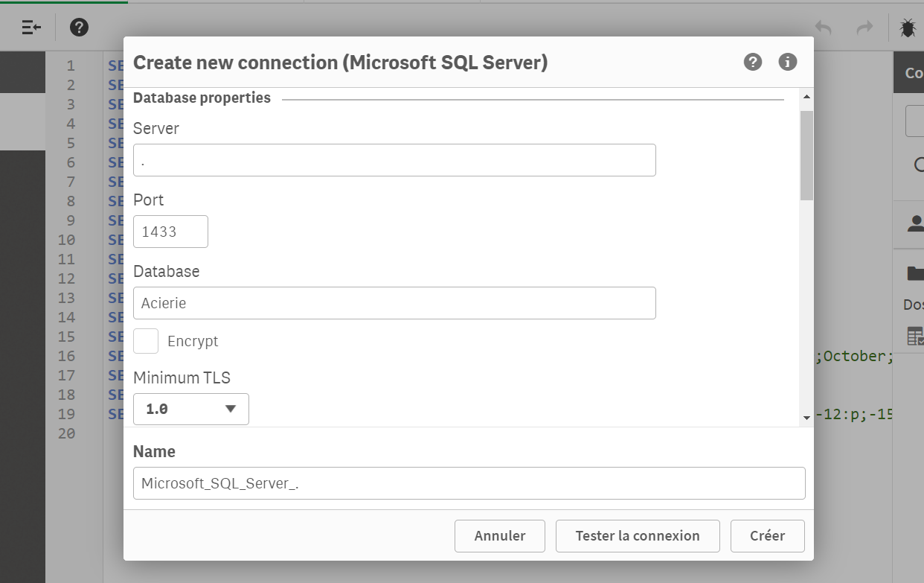
Task: Open the Minimum TLS dropdown
Action: pos(190,409)
